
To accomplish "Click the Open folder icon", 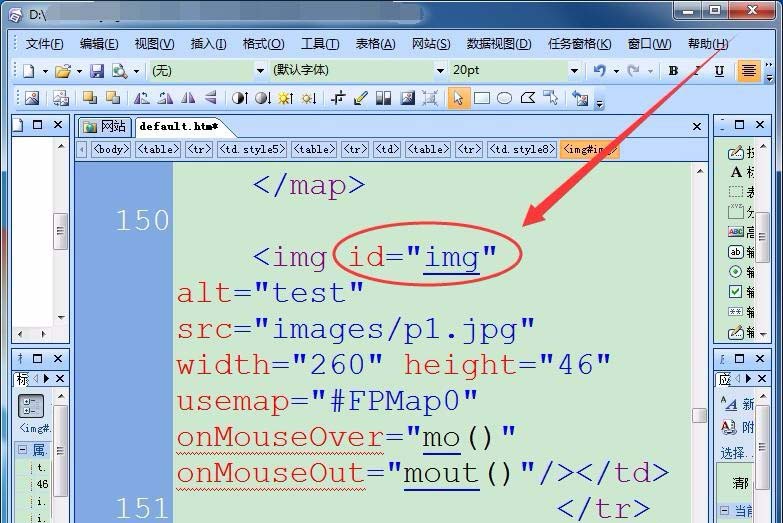I will [62, 71].
